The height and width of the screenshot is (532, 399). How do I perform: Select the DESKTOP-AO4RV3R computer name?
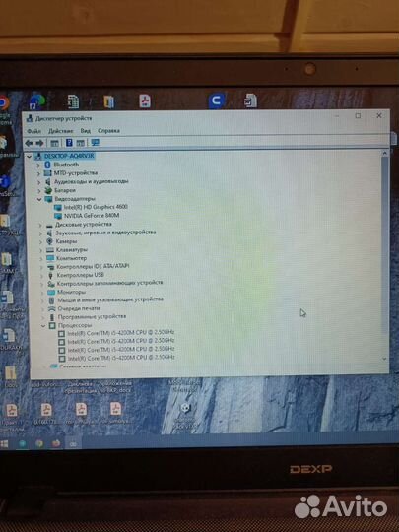coord(69,156)
